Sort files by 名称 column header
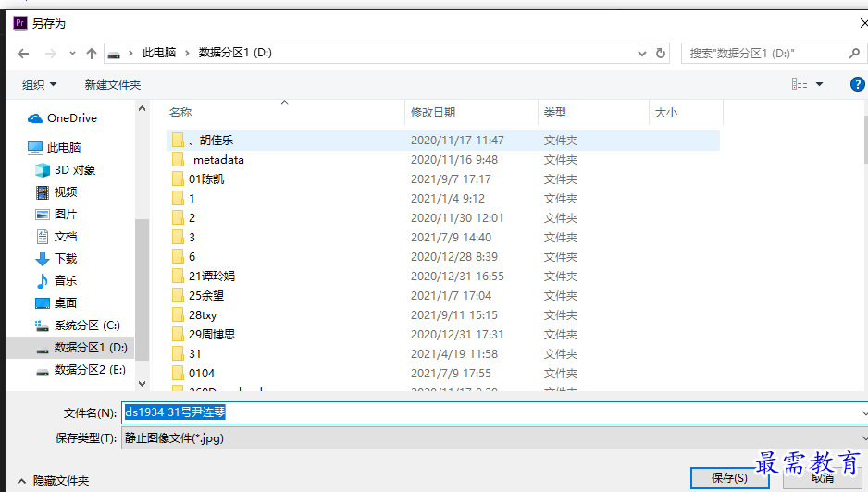Viewport: 868px width, 492px height. coord(180,112)
